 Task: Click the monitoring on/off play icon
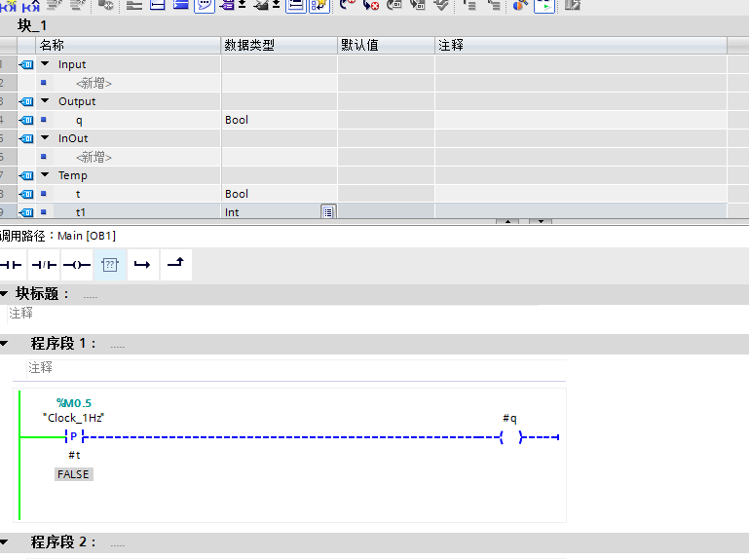(x=544, y=6)
